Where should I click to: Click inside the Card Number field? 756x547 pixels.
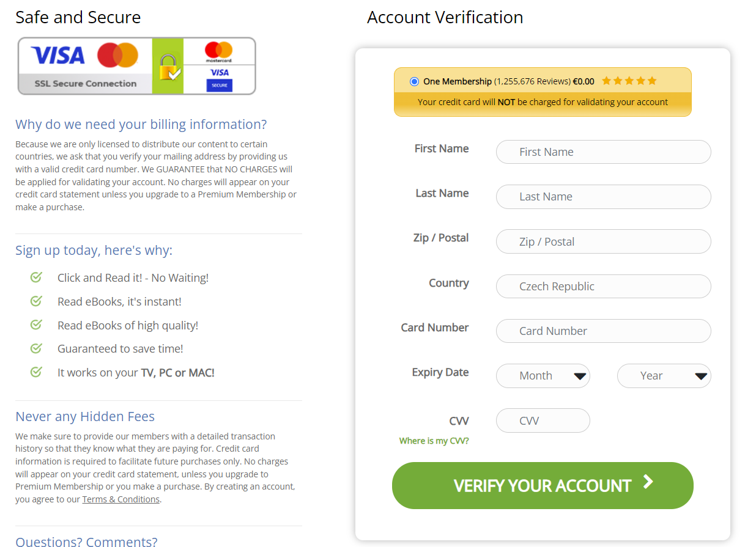point(603,331)
